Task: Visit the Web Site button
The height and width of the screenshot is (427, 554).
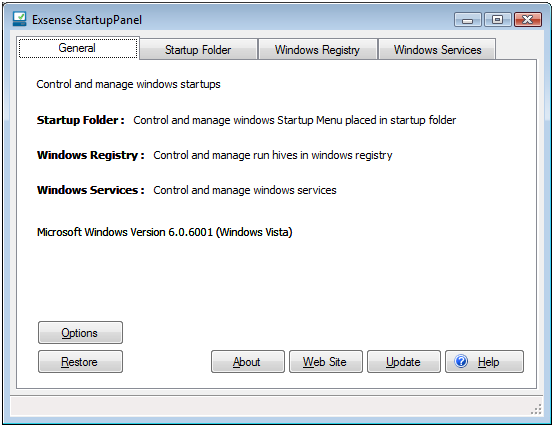Action: [x=326, y=362]
